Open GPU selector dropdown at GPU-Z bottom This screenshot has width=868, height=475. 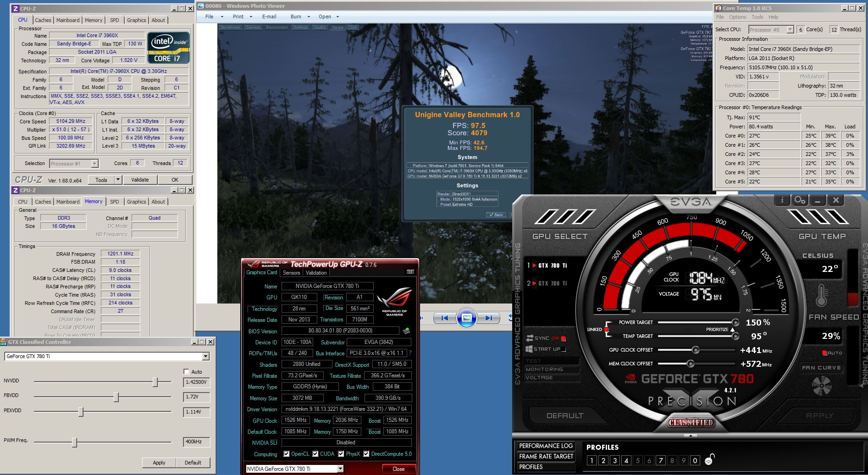click(340, 469)
